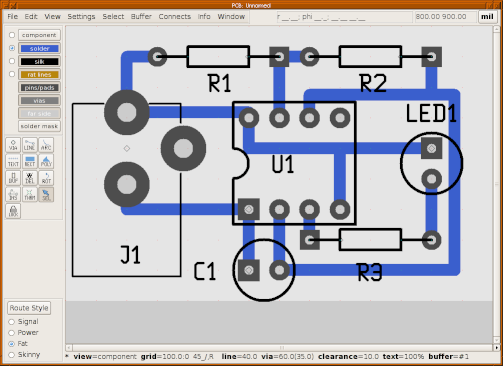Screen dimensions: 503x366
Task: Click the left scroll arrow at bottom
Action: click(69, 348)
